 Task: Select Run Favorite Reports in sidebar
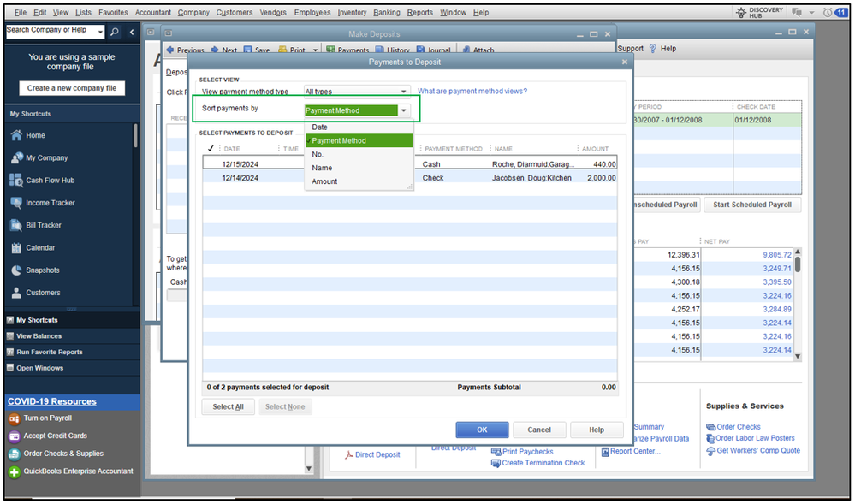(49, 352)
